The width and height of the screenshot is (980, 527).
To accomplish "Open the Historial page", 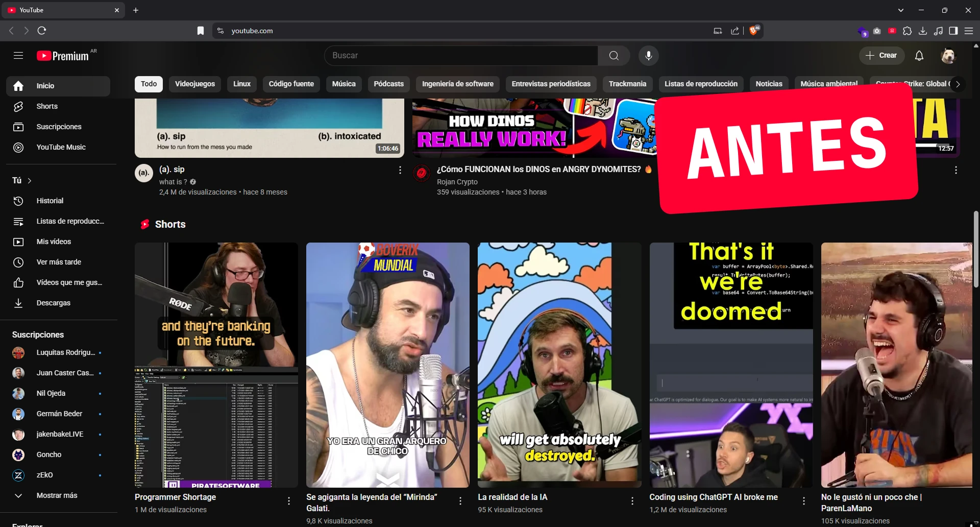I will coord(50,201).
